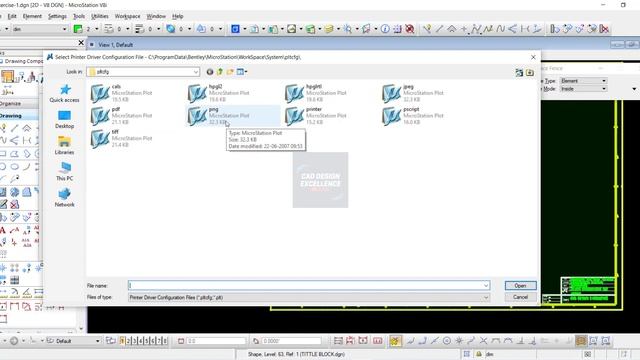Expand the Look in folder dropdown

196,72
